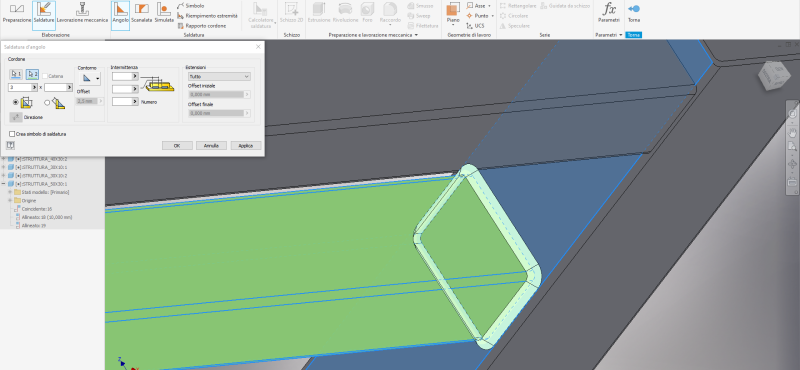
Task: Select STRUTTURA_30X10:1 in browser tree
Action: 38,167
